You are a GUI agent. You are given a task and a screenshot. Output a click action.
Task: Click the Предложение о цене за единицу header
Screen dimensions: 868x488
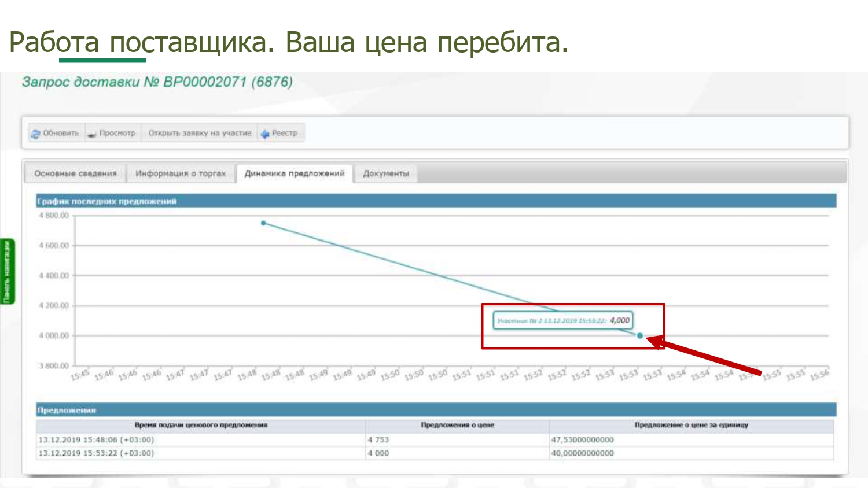point(691,425)
